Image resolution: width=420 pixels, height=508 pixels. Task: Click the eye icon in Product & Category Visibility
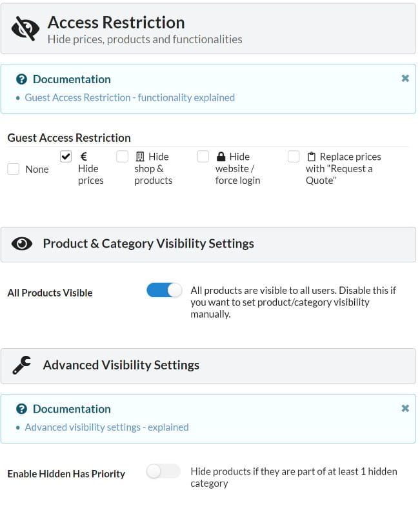coord(22,244)
